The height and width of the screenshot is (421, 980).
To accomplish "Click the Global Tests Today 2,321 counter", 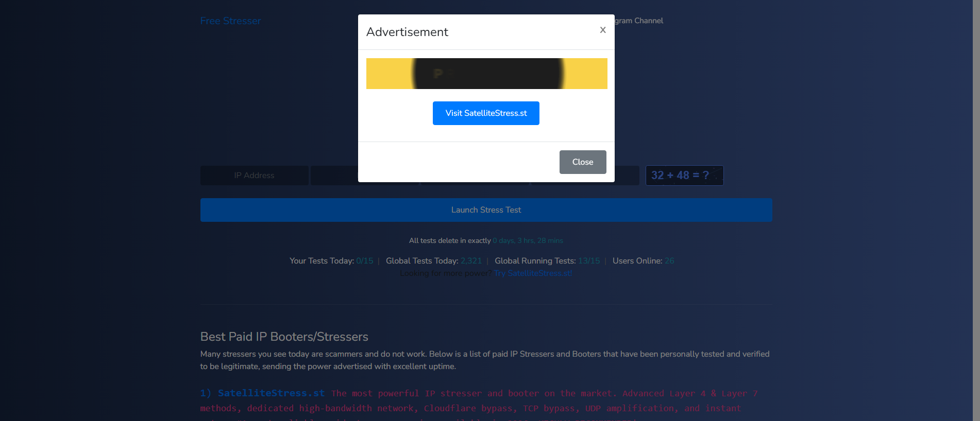I will pos(434,261).
